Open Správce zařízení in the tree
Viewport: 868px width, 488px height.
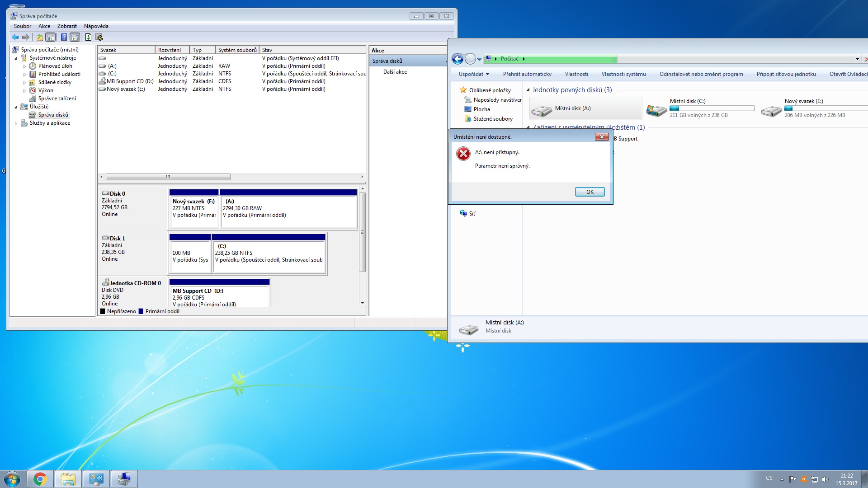coord(57,99)
